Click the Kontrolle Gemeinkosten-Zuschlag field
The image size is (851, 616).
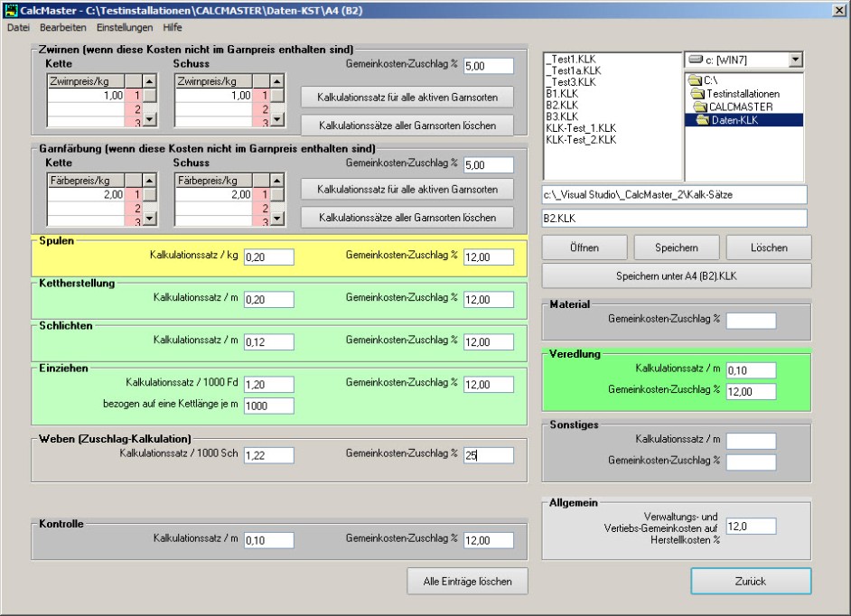pyautogui.click(x=489, y=540)
